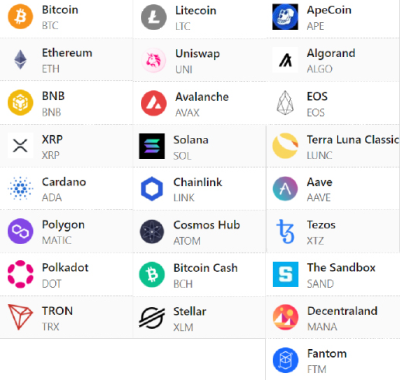Open the Litecoin name link
Image resolution: width=400 pixels, height=380 pixels.
(x=196, y=10)
